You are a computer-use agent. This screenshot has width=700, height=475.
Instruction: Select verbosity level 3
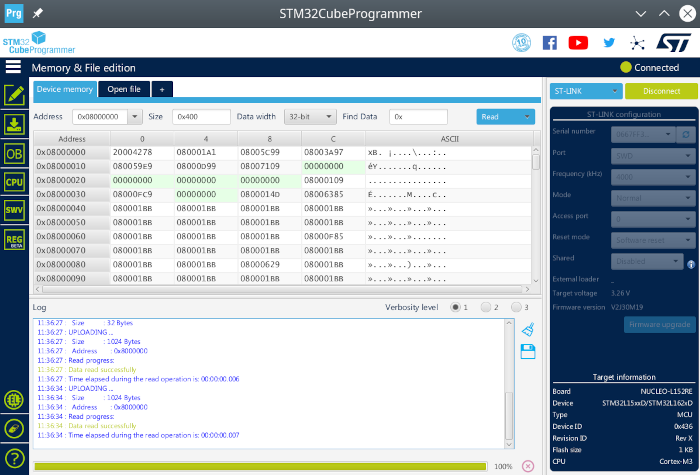tap(516, 307)
